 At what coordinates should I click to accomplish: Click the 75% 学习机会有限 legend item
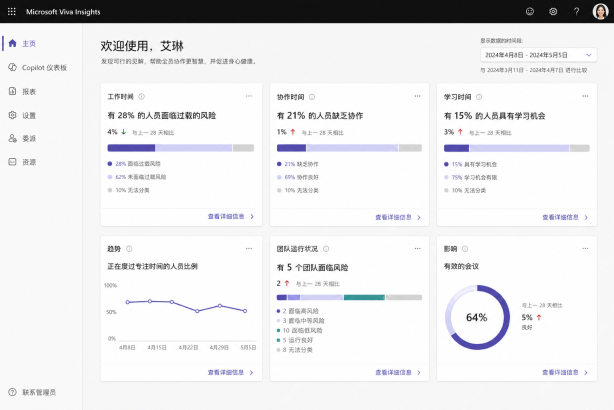click(x=470, y=177)
